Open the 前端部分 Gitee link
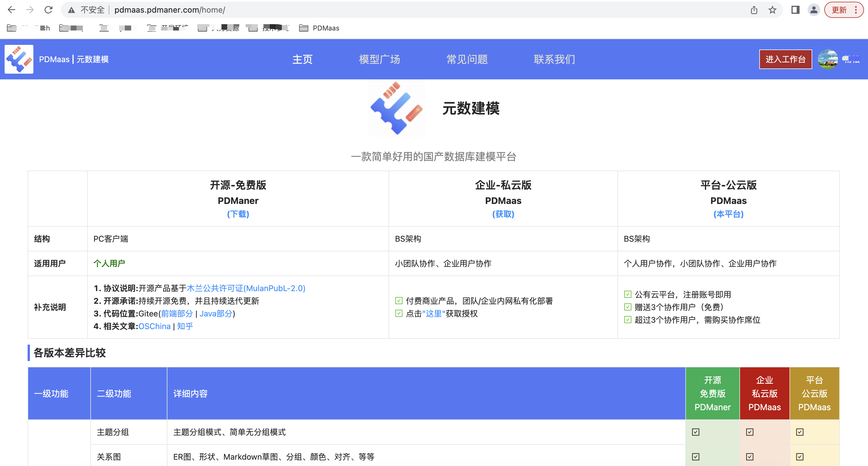This screenshot has height=466, width=868. point(177,313)
